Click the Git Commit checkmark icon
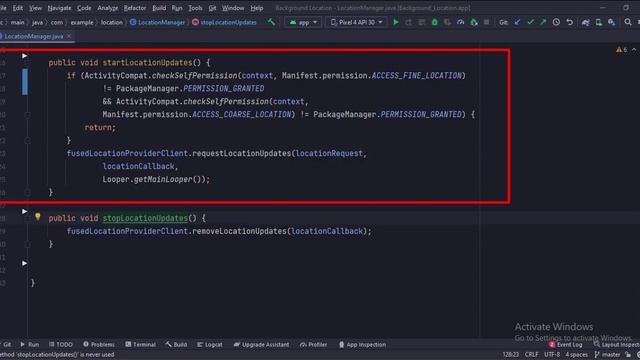 pos(531,22)
